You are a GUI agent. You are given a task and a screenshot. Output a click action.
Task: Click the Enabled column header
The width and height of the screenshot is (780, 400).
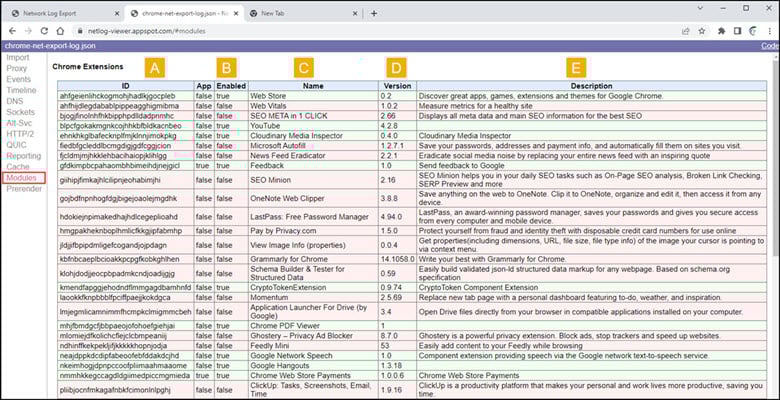(x=231, y=86)
